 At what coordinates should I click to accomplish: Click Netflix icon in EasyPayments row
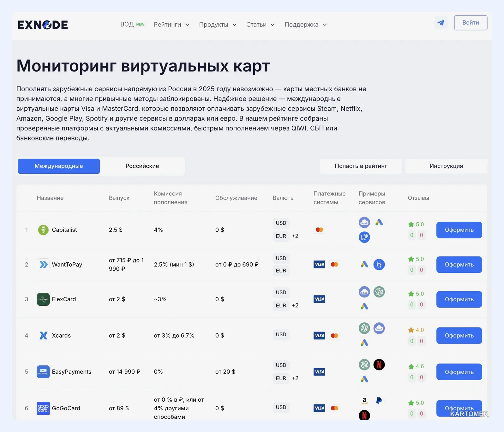379,365
